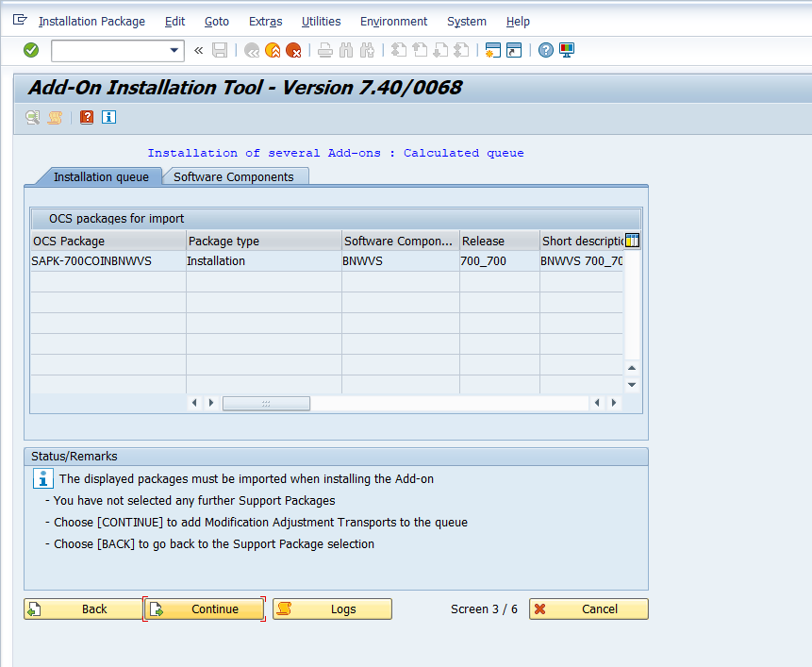Screen dimensions: 812x667
Task: Click the horizontal scrollbar thumb under table
Action: click(266, 403)
